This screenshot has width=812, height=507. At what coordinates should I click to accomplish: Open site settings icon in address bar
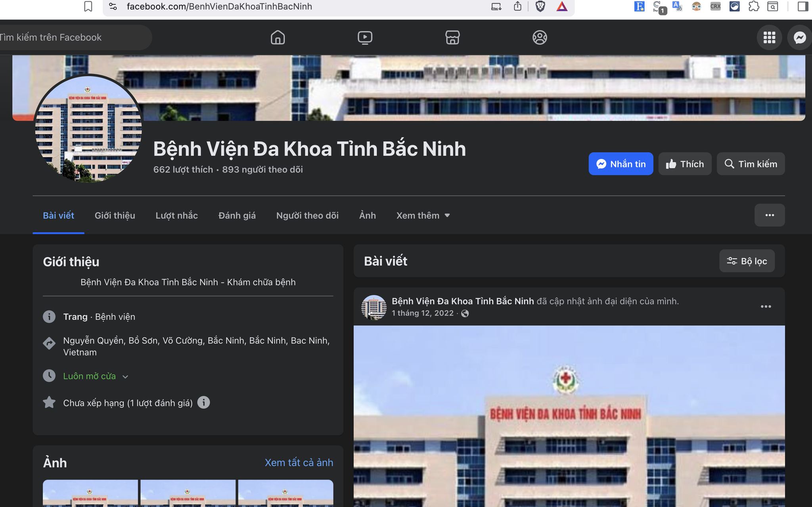pos(113,6)
